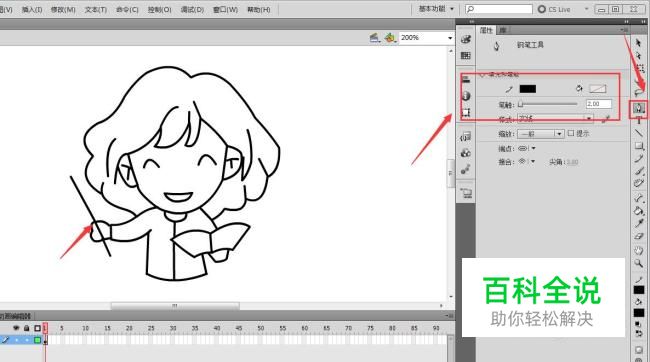The height and width of the screenshot is (362, 650).
Task: Open the Debug (D) menu
Action: pyautogui.click(x=192, y=9)
